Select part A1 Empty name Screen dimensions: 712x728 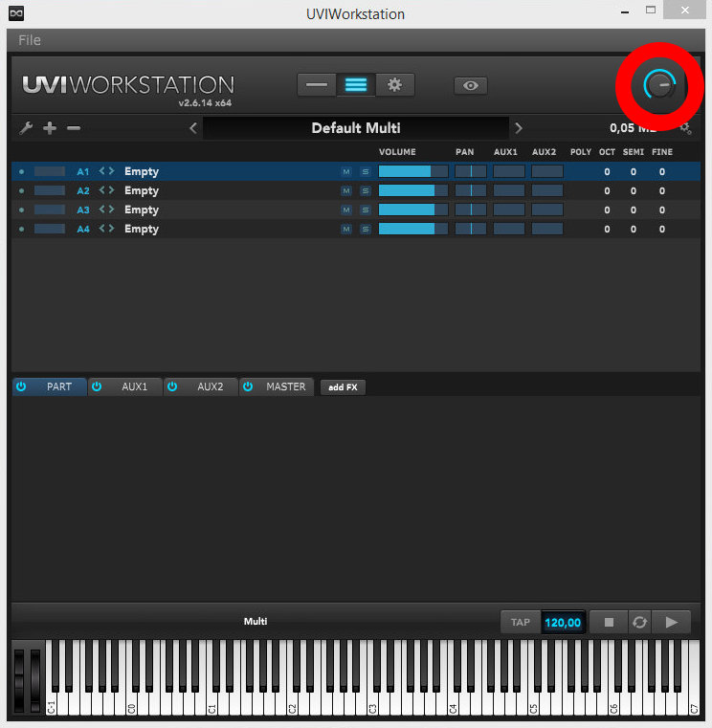tap(142, 172)
